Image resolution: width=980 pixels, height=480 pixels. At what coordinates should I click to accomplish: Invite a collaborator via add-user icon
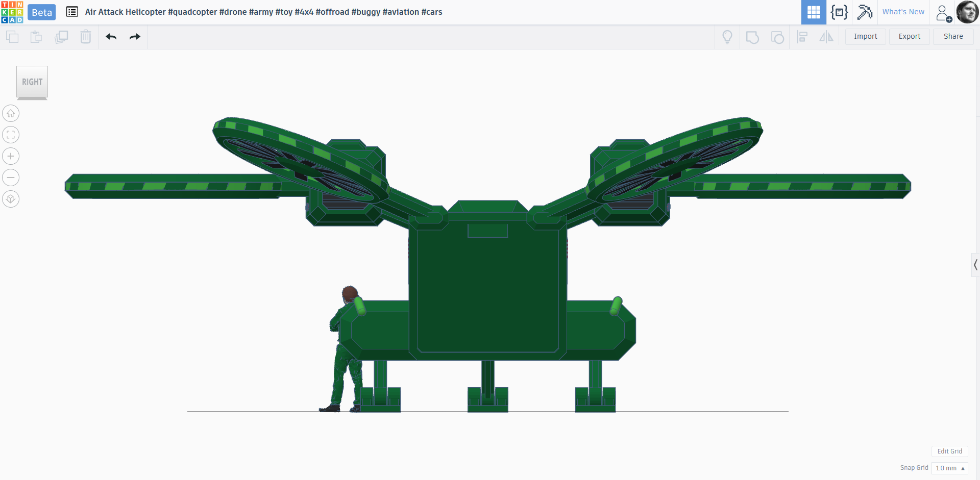[943, 13]
